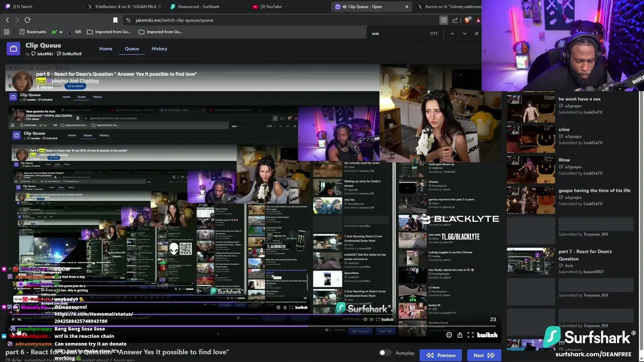This screenshot has height=362, width=644.
Task: Click 'guapo having the time of his life' title
Action: [x=594, y=191]
